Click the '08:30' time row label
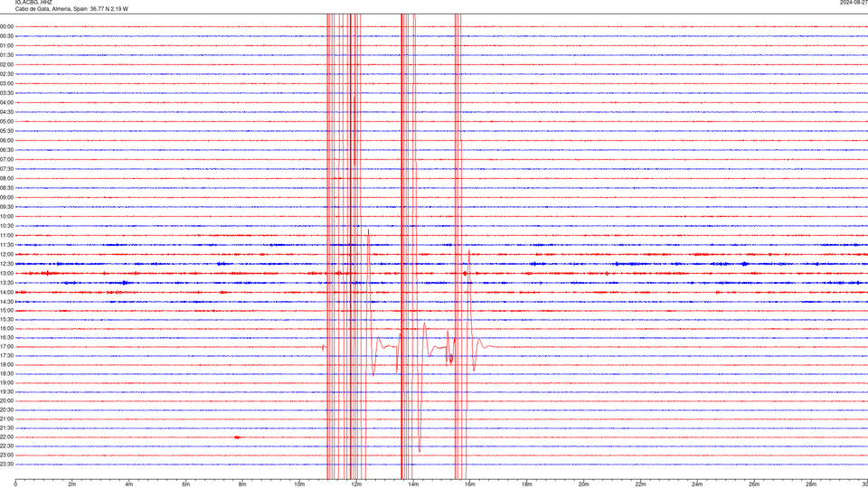 click(x=6, y=188)
